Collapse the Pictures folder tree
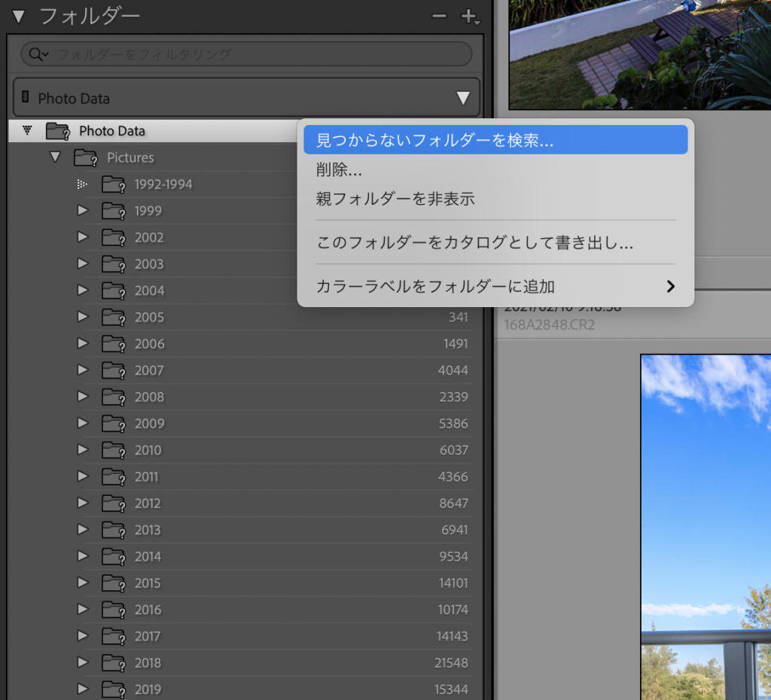Viewport: 771px width, 700px height. click(54, 157)
